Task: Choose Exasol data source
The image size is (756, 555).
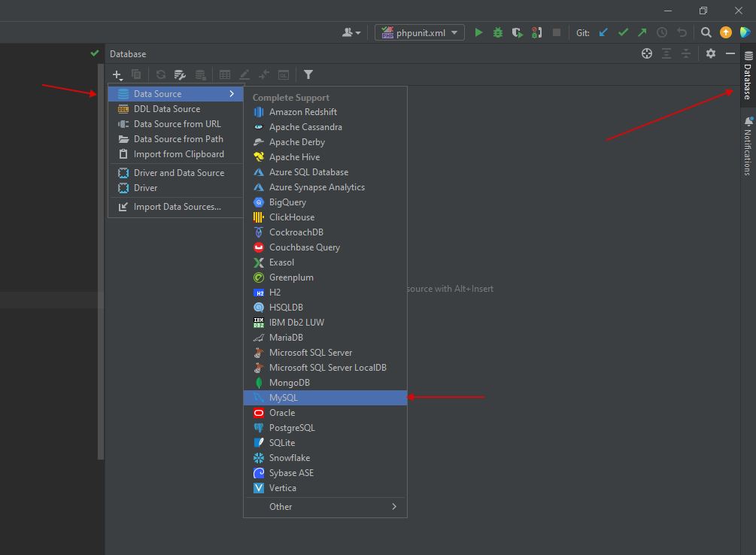Action: click(x=326, y=262)
